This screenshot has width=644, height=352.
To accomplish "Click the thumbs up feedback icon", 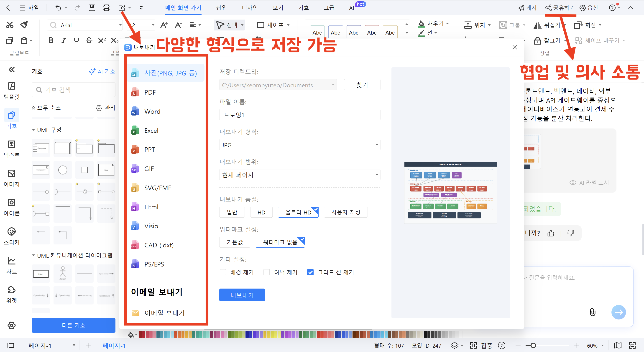I will [x=551, y=233].
